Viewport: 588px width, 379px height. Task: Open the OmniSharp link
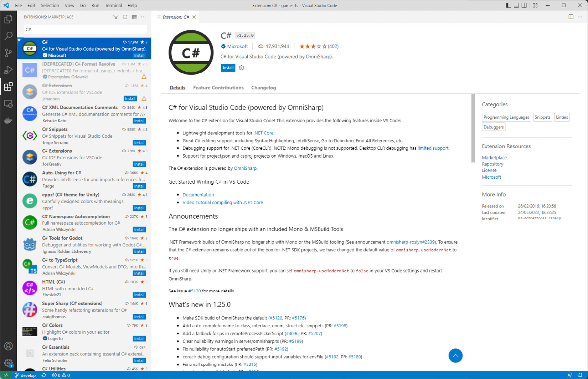tap(245, 168)
